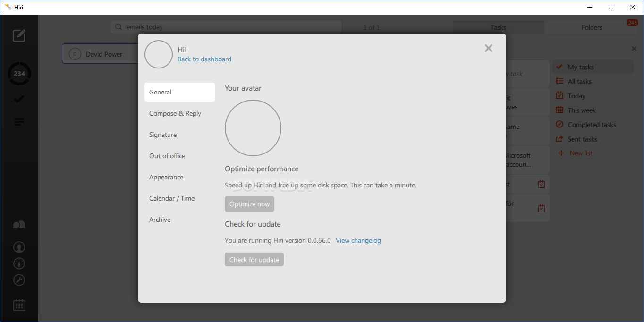The image size is (644, 322).
Task: Select the General settings tab
Action: pos(180,92)
